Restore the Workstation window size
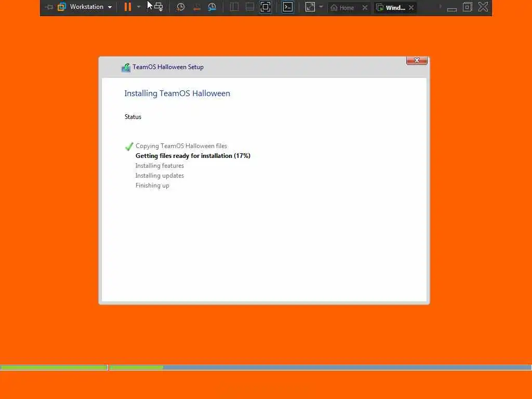This screenshot has height=399, width=532. click(467, 7)
